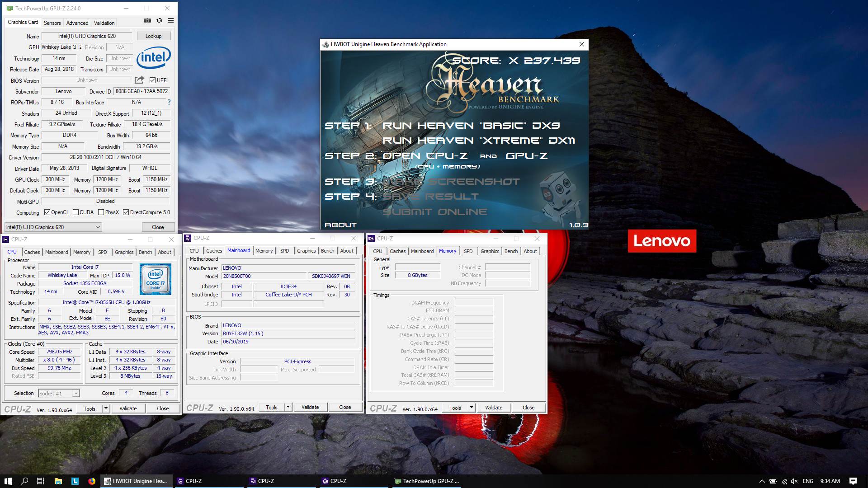Image resolution: width=868 pixels, height=488 pixels.
Task: Open SPD tab in the CPU-Z Mainboard window
Action: (284, 251)
